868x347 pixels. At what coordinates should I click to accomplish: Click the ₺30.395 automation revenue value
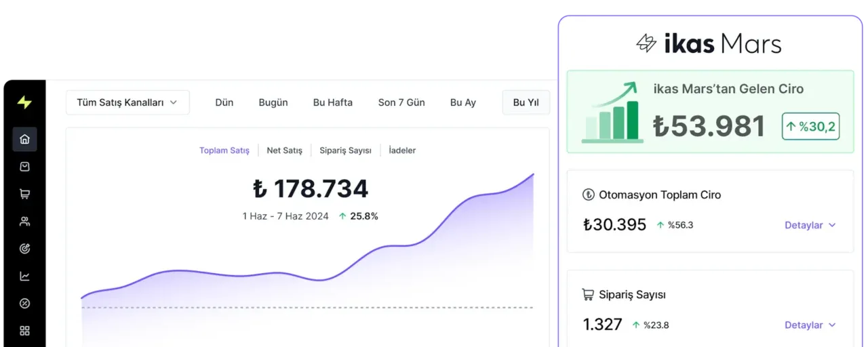[x=614, y=225]
